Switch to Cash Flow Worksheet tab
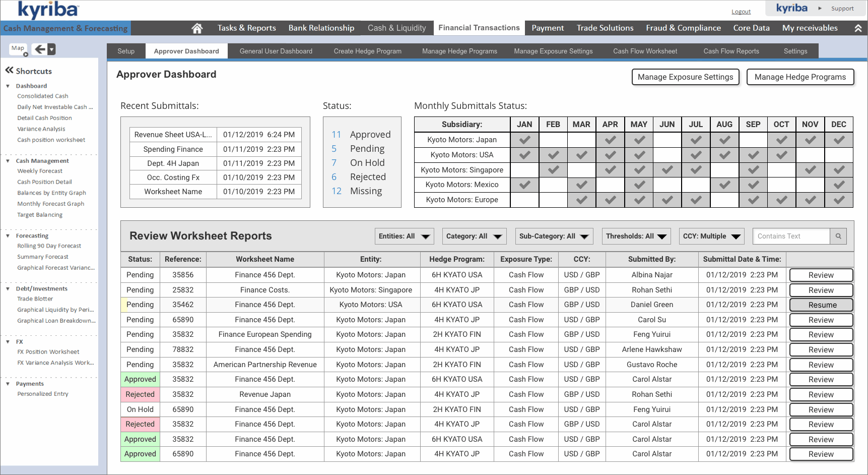Viewport: 868px width, 475px height. point(645,51)
